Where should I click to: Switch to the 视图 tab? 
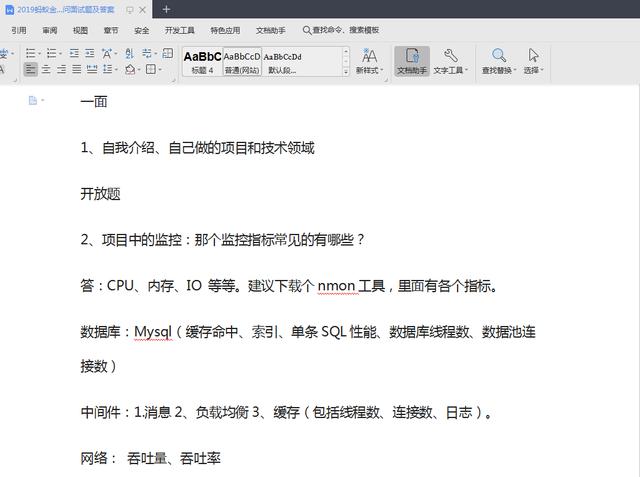click(80, 30)
